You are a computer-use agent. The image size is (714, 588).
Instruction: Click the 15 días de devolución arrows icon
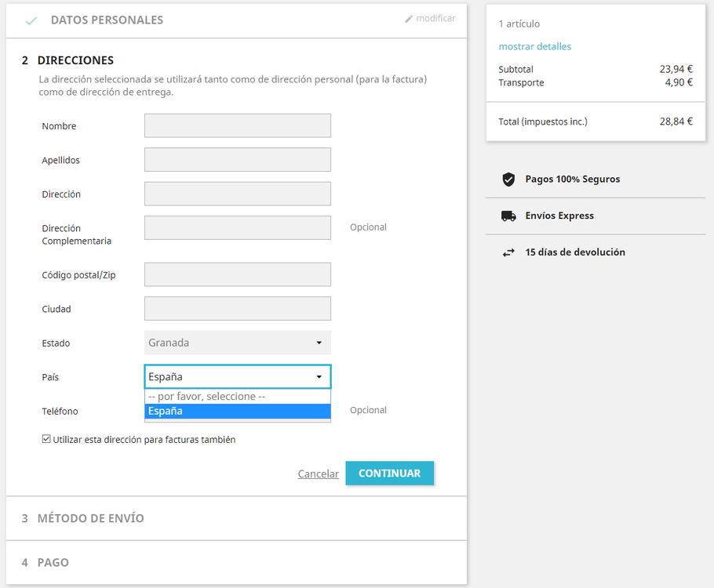tap(508, 252)
